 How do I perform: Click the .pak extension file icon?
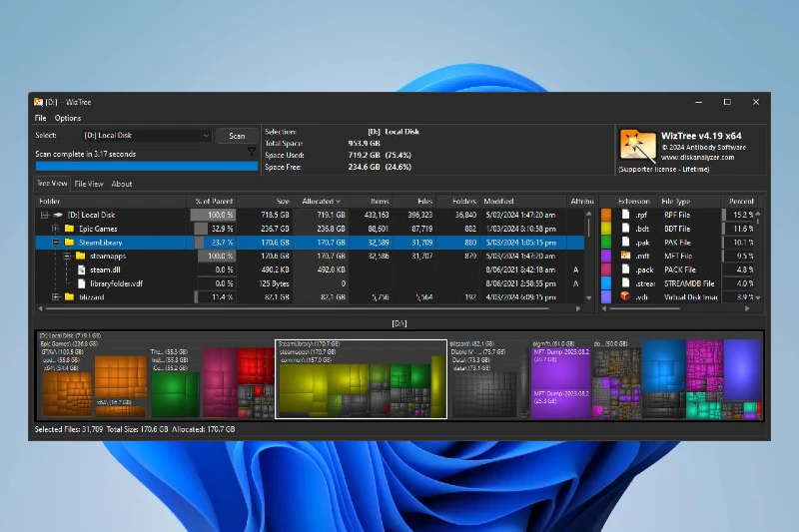tap(626, 243)
